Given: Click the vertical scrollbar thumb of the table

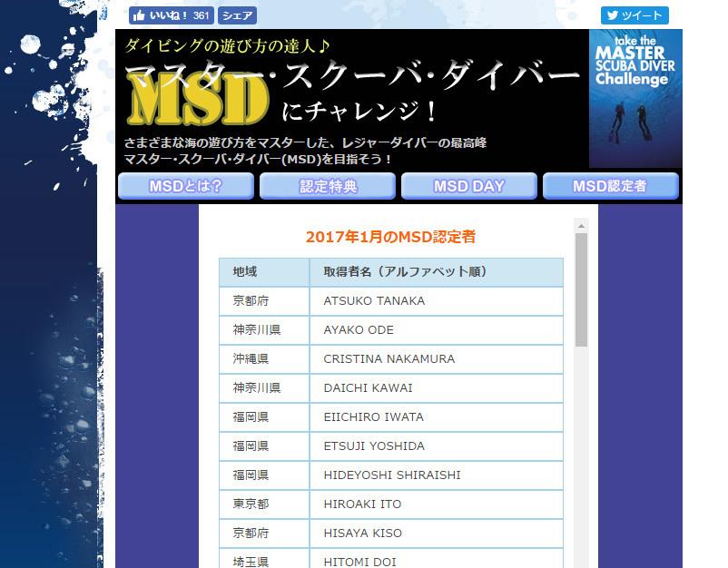Looking at the screenshot, I should 581,290.
